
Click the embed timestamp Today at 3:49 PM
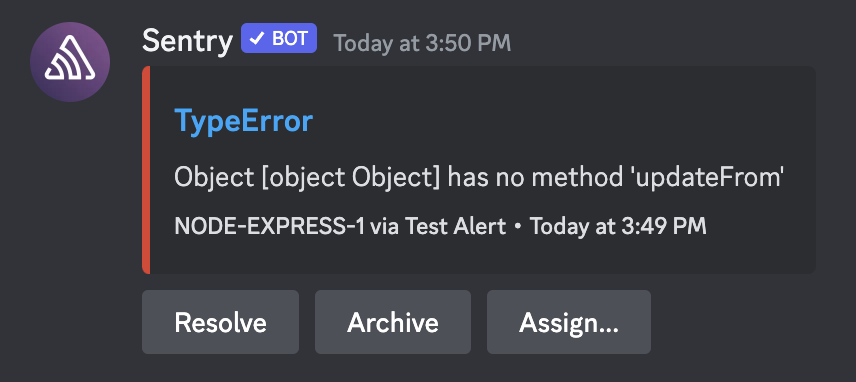[618, 226]
